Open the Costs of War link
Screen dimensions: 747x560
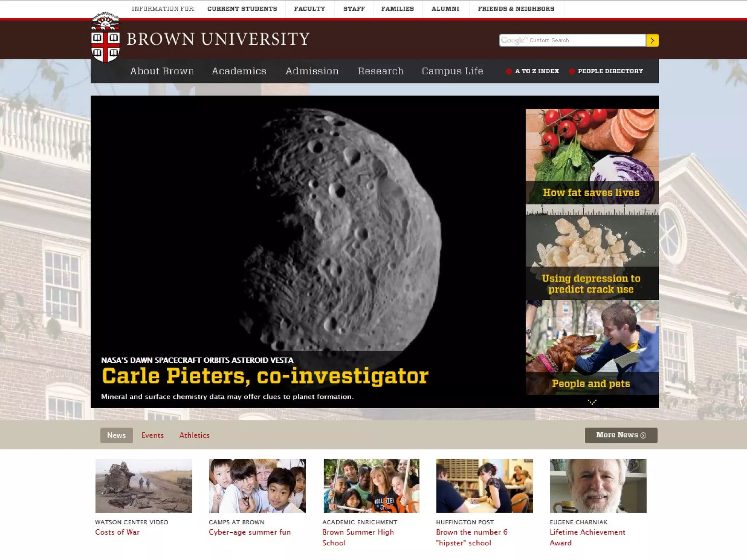[x=117, y=532]
